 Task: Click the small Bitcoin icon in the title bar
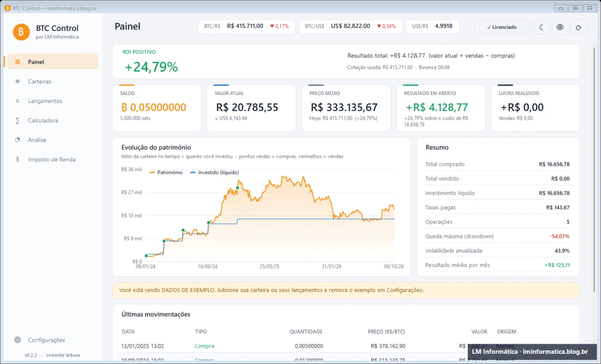point(7,7)
